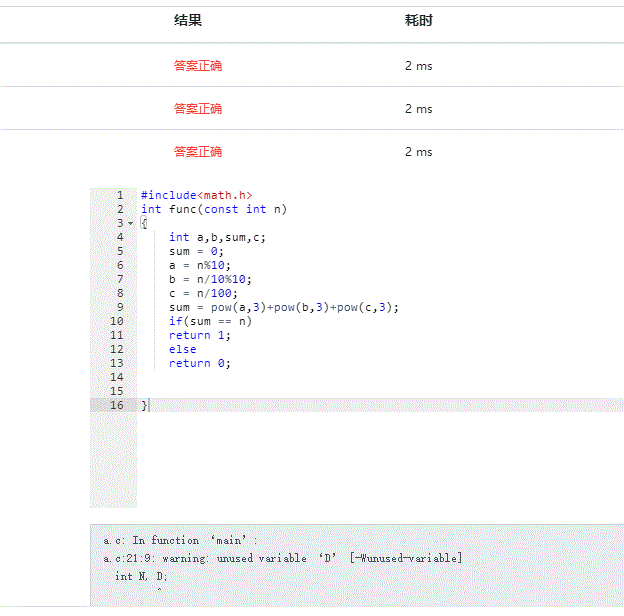Click the int func(const int n) declaration
624x616 pixels.
point(214,209)
